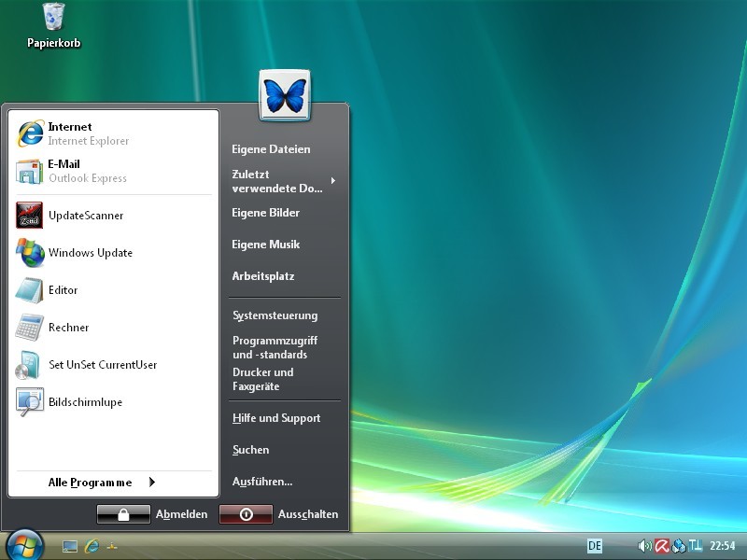Open the DE keyboard language selector
The image size is (747, 560).
tap(595, 546)
